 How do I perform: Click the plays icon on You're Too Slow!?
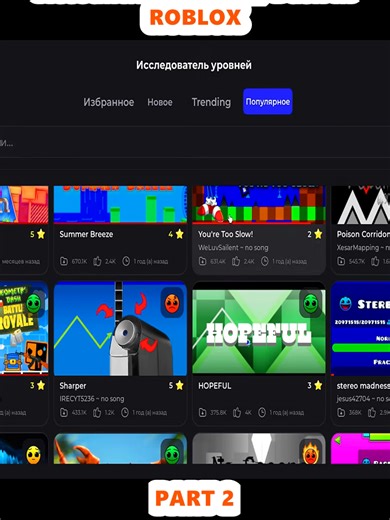[202, 261]
